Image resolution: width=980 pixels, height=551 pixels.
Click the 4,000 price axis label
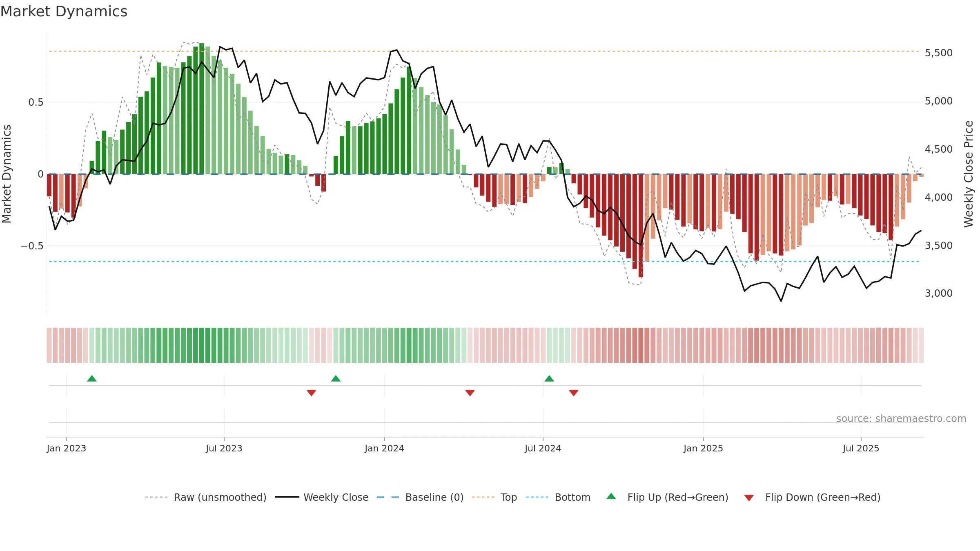tap(939, 198)
